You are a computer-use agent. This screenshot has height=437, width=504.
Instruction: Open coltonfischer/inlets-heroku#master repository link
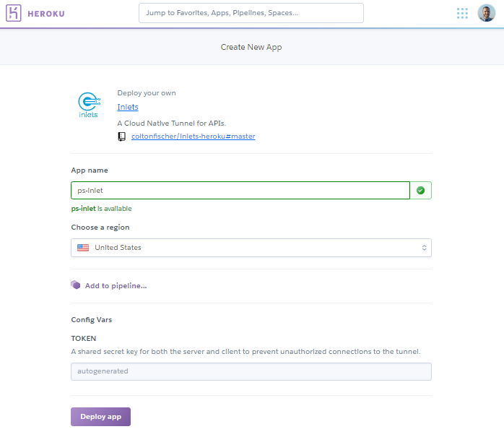(x=194, y=137)
